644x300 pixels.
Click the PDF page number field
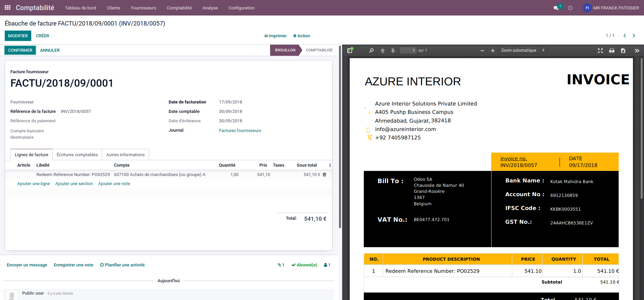click(408, 50)
